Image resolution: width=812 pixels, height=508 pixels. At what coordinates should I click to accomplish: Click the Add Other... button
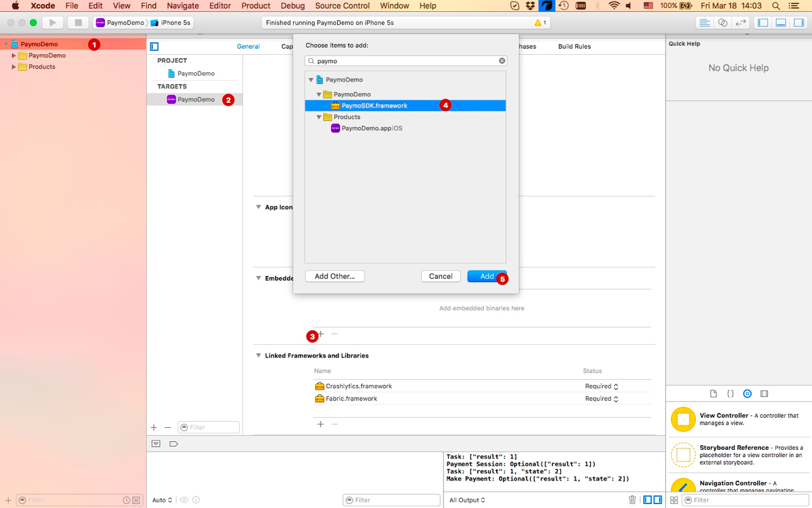335,276
